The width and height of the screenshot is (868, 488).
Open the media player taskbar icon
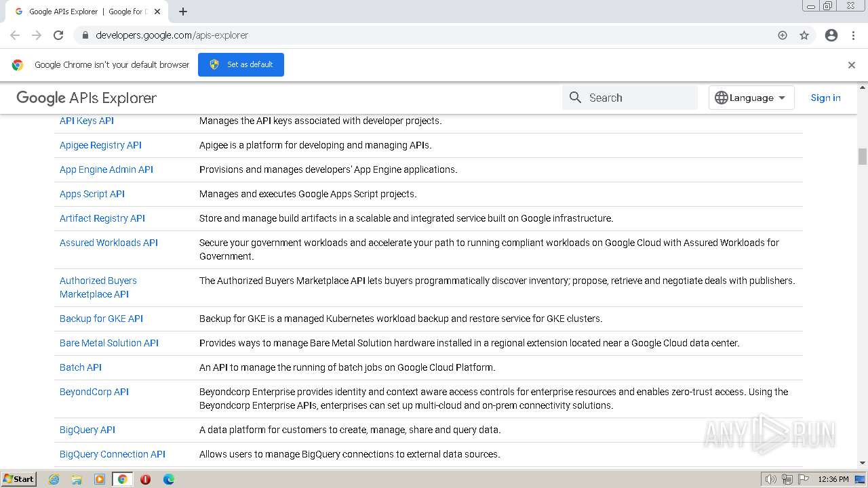point(100,479)
